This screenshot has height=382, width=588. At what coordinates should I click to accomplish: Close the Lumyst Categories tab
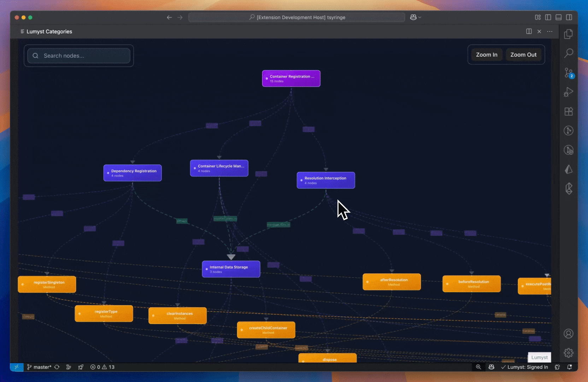pos(539,31)
